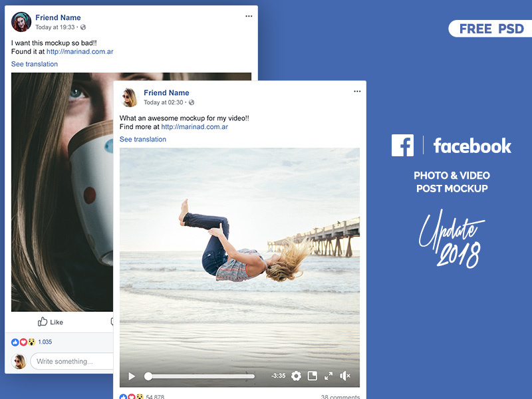Click the like reaction icon beside 1.035

[15, 342]
